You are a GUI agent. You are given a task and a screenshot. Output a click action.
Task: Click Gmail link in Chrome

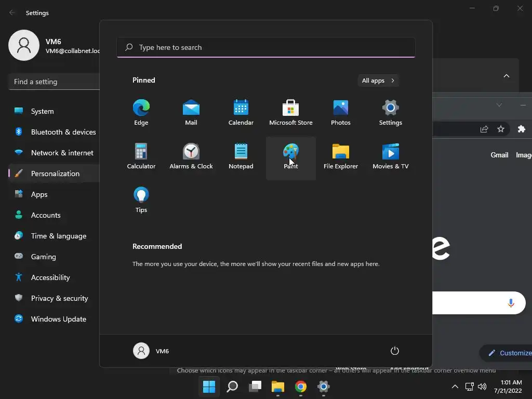pos(499,155)
